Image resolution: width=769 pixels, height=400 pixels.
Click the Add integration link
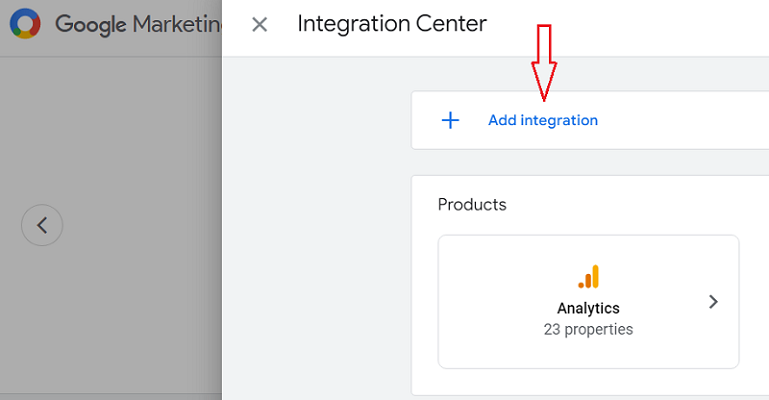click(x=543, y=120)
